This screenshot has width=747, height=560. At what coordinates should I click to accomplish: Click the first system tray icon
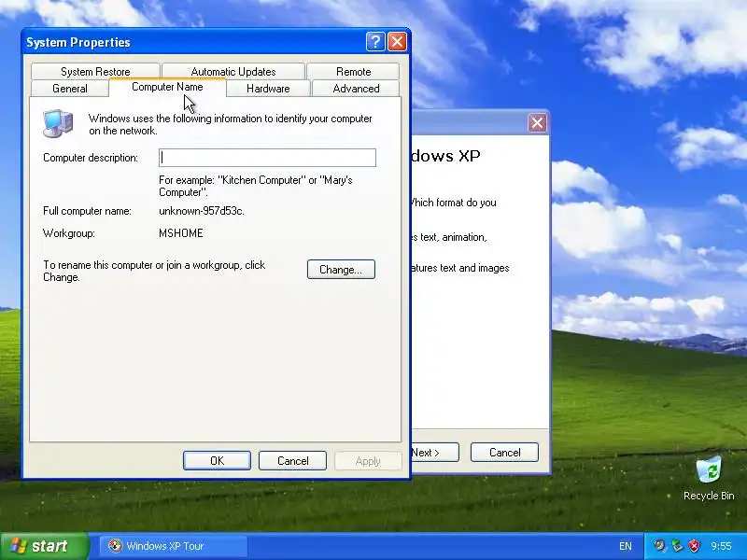pyautogui.click(x=660, y=546)
